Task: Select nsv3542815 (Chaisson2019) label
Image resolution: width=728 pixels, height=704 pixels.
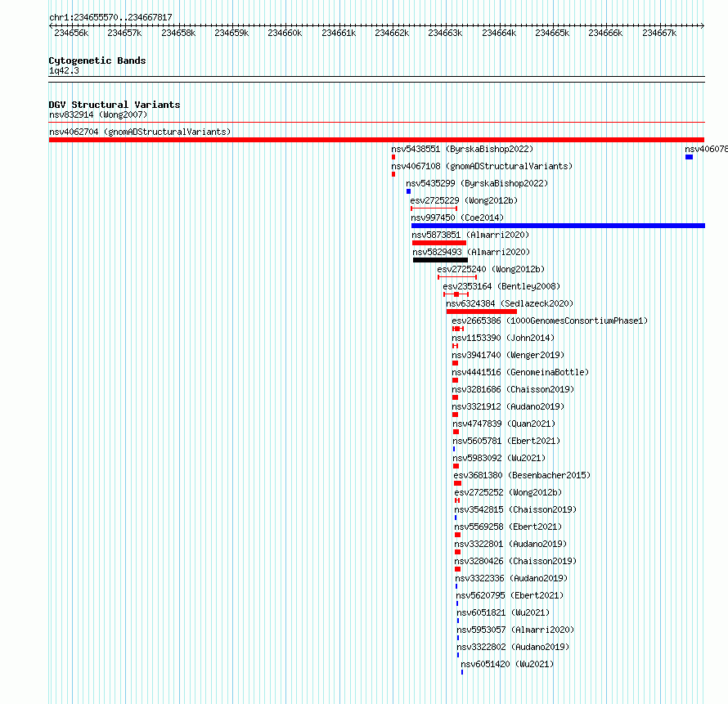Action: pos(515,509)
